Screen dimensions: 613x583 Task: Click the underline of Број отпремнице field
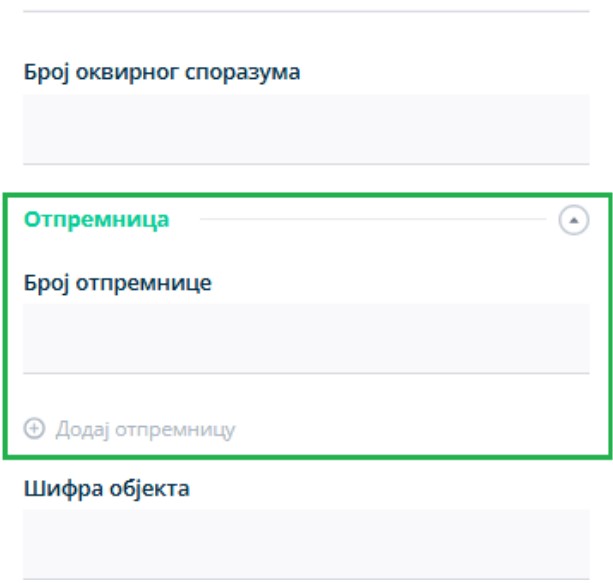pyautogui.click(x=306, y=373)
